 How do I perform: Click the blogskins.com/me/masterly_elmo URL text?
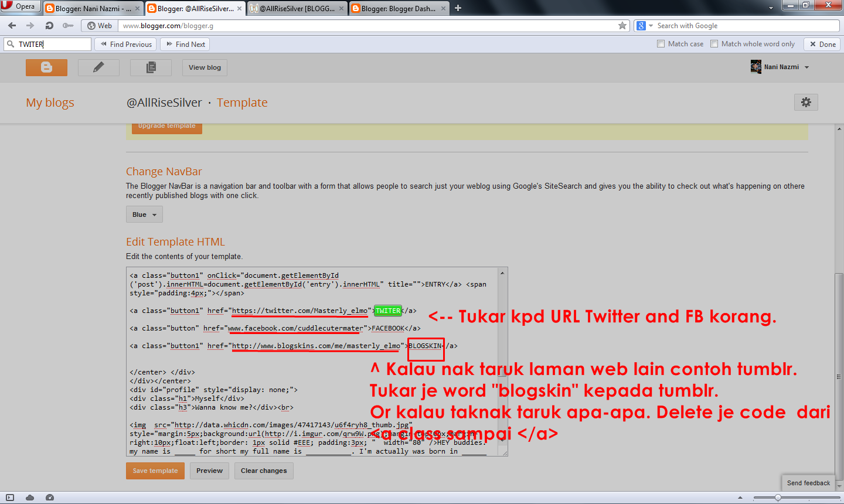coord(316,346)
